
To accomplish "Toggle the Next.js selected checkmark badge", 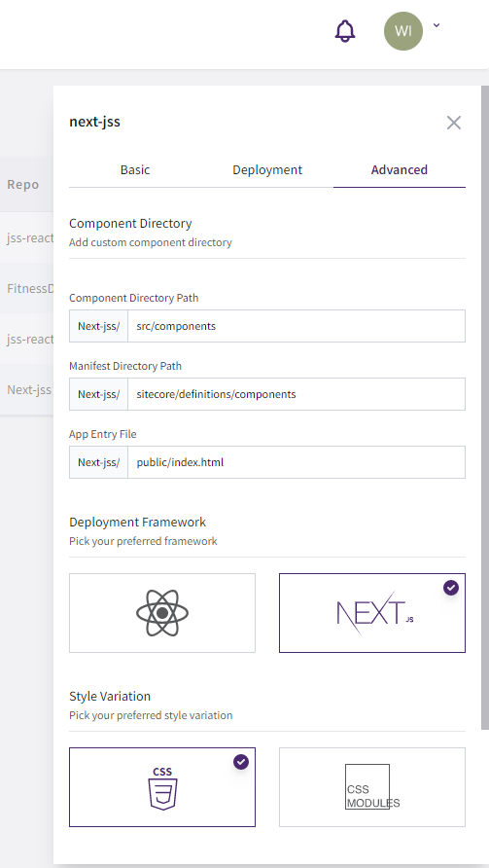I will [451, 588].
